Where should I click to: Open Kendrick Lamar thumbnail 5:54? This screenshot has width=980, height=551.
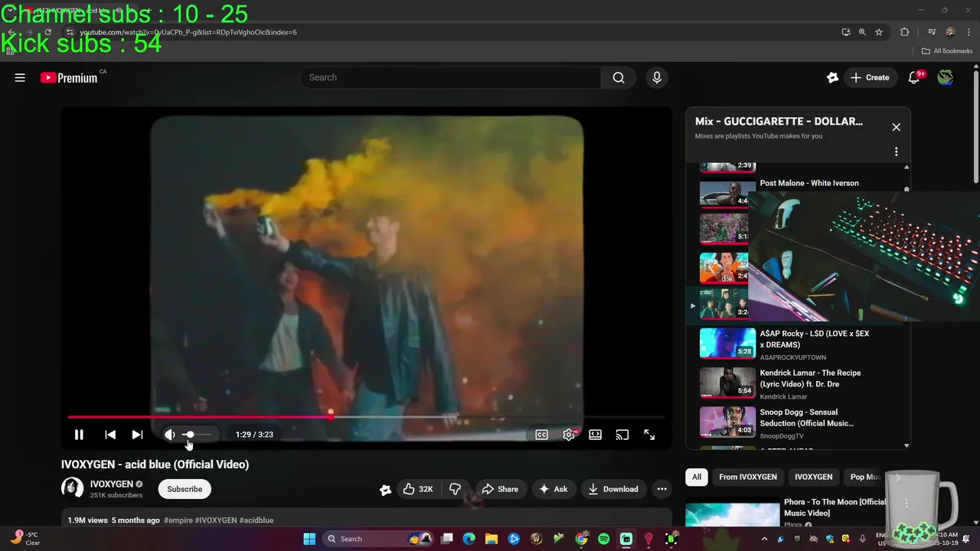tap(727, 383)
